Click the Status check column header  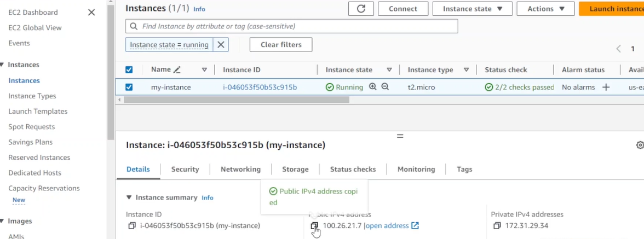click(505, 69)
